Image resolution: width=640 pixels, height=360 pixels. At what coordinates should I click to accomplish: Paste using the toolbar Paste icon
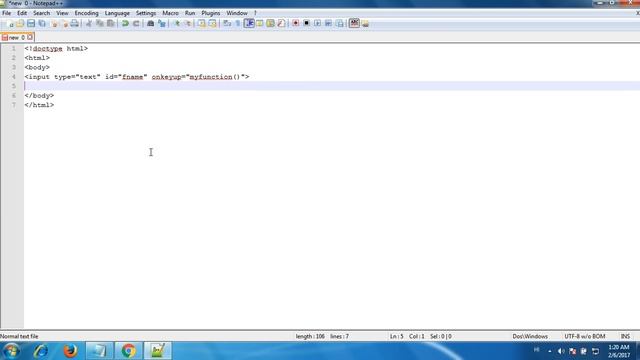point(111,24)
